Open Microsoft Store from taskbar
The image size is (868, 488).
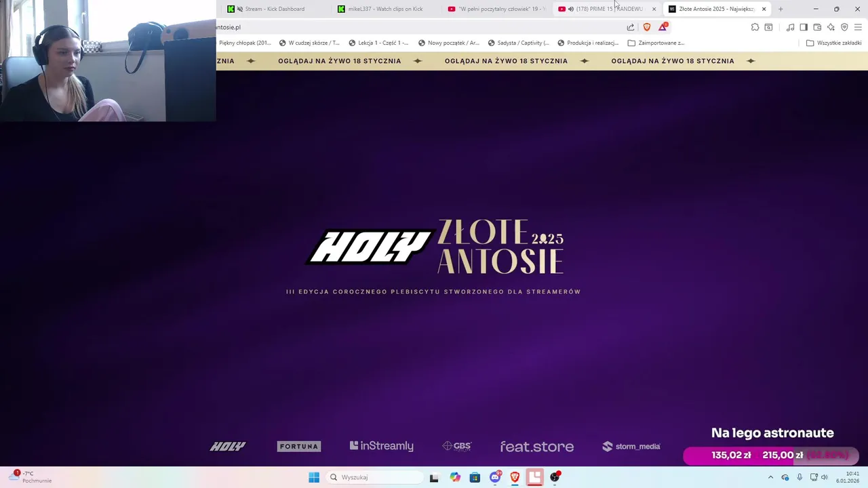coord(475,477)
